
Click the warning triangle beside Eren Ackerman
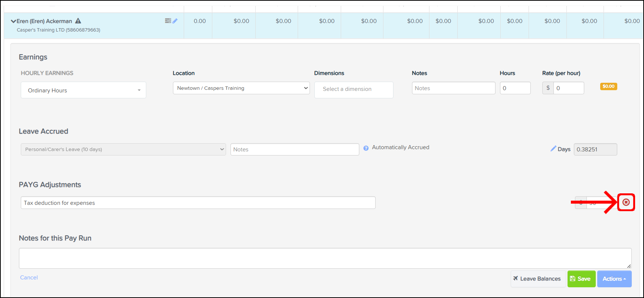point(78,21)
